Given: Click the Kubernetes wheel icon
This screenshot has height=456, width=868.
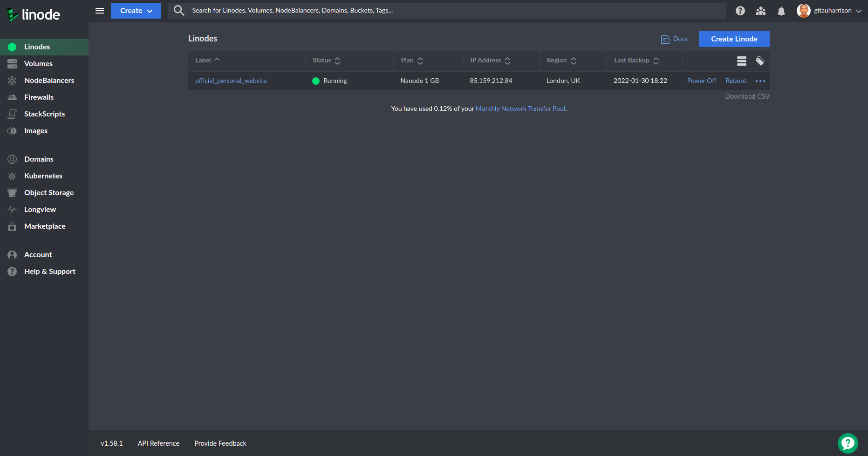Looking at the screenshot, I should pos(12,176).
